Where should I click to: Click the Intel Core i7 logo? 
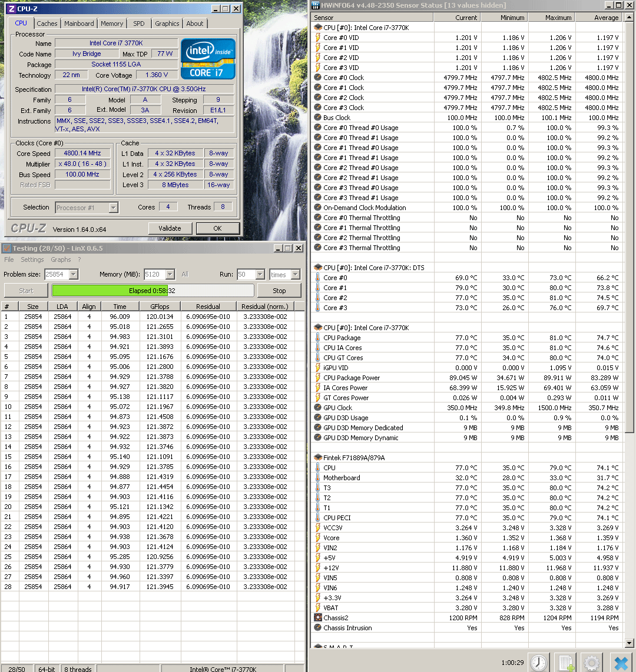click(x=208, y=59)
